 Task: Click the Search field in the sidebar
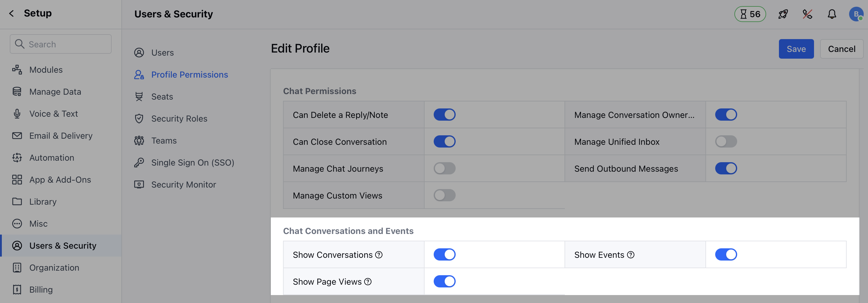(61, 44)
